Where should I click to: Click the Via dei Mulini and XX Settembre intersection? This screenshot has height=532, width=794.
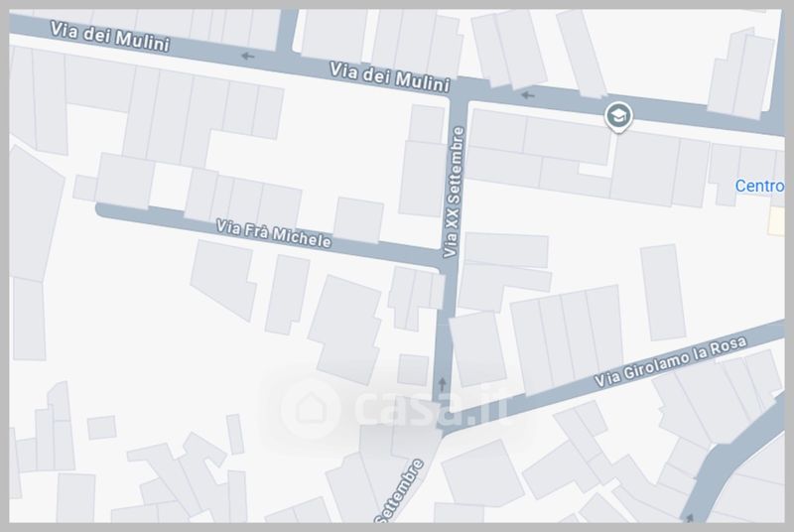(459, 90)
